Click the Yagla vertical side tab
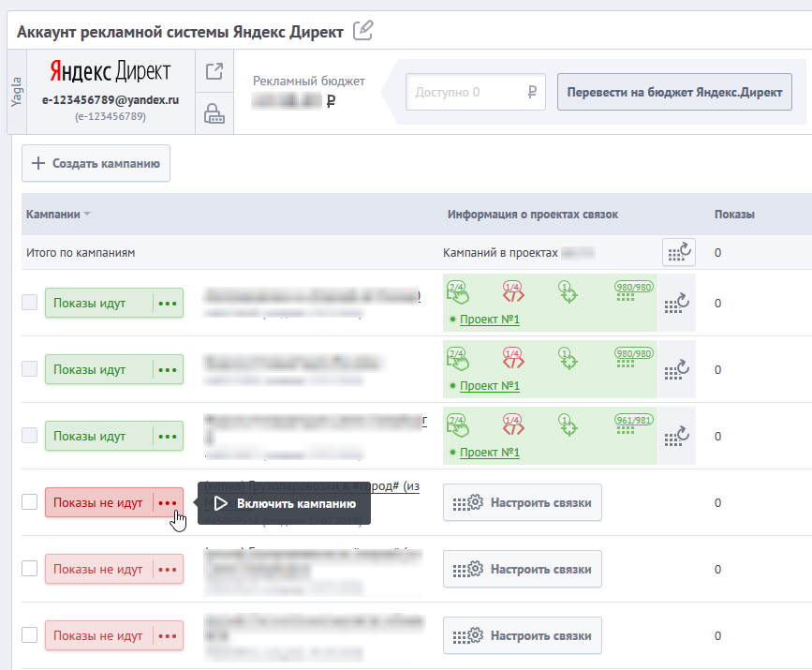Image resolution: width=812 pixels, height=670 pixels. coord(17,92)
